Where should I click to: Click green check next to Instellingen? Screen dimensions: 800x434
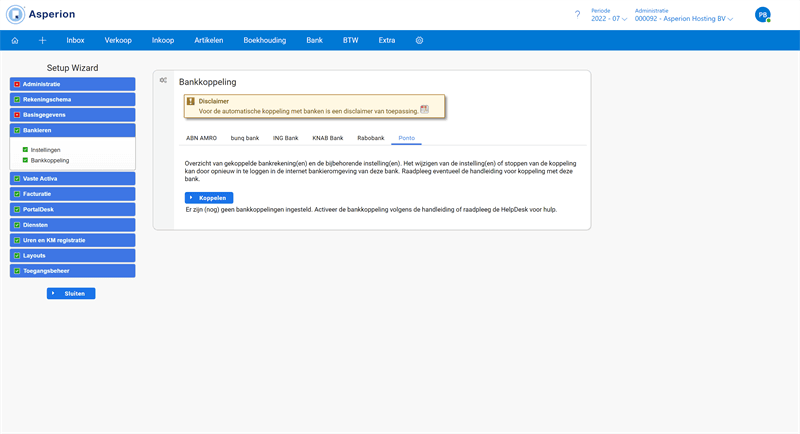25,149
